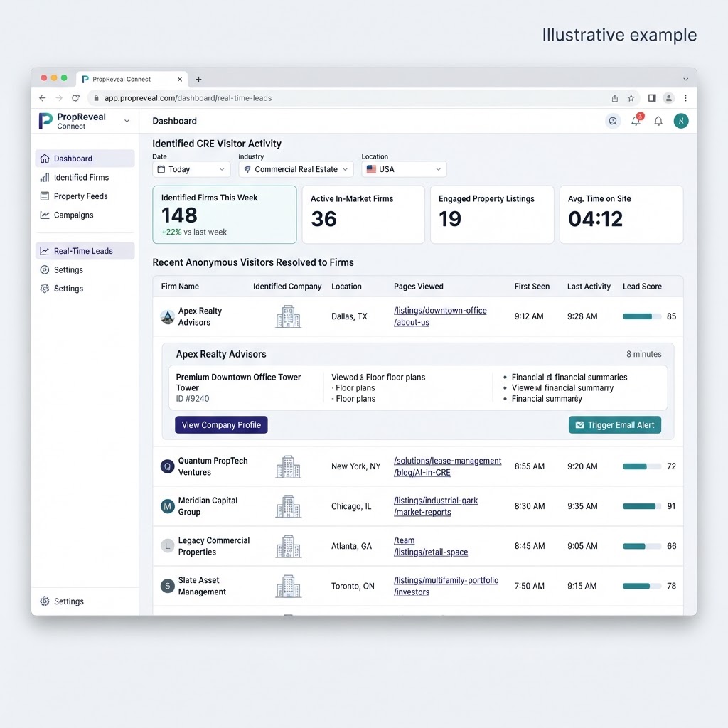Open the /listings/industrial-qark link
This screenshot has width=728, height=728.
(436, 500)
